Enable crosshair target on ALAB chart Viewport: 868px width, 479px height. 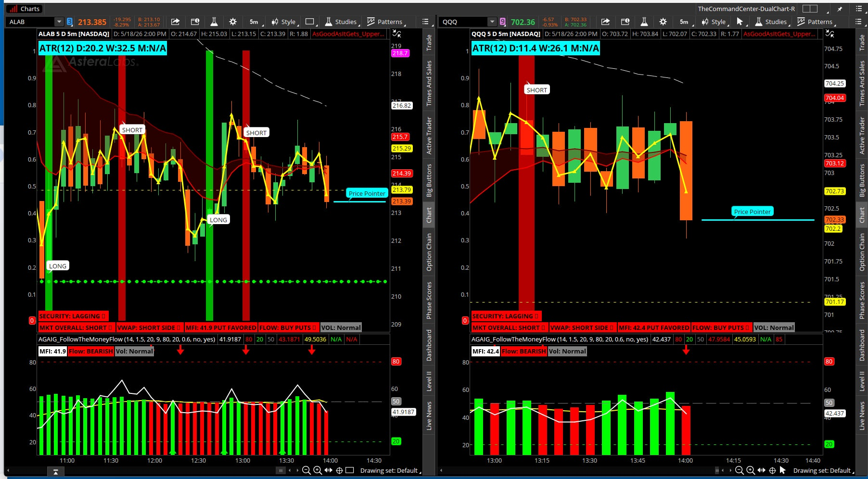pos(339,470)
